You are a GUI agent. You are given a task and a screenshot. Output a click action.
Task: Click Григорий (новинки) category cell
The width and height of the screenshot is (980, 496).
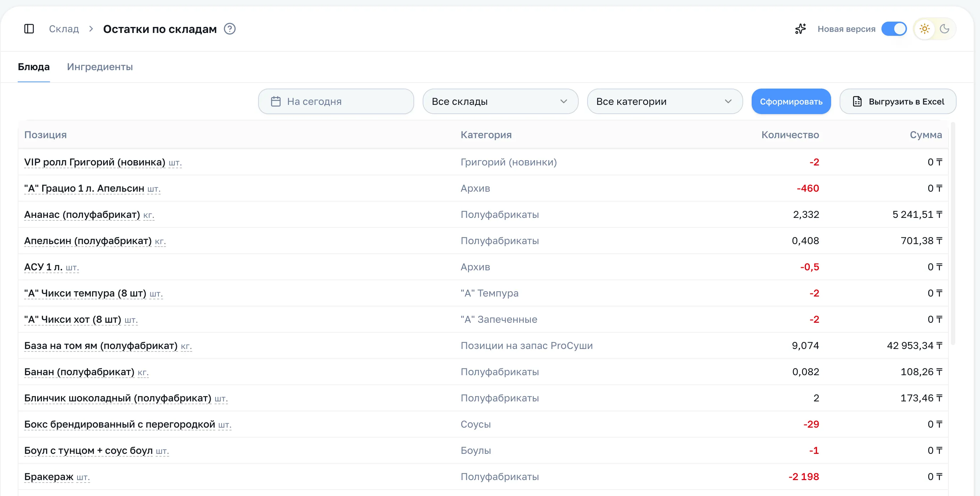tap(509, 162)
